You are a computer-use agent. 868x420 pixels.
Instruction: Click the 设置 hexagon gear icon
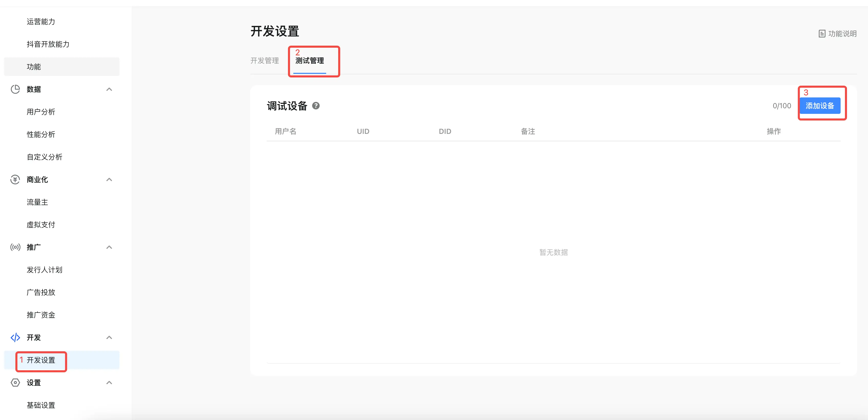tap(15, 383)
